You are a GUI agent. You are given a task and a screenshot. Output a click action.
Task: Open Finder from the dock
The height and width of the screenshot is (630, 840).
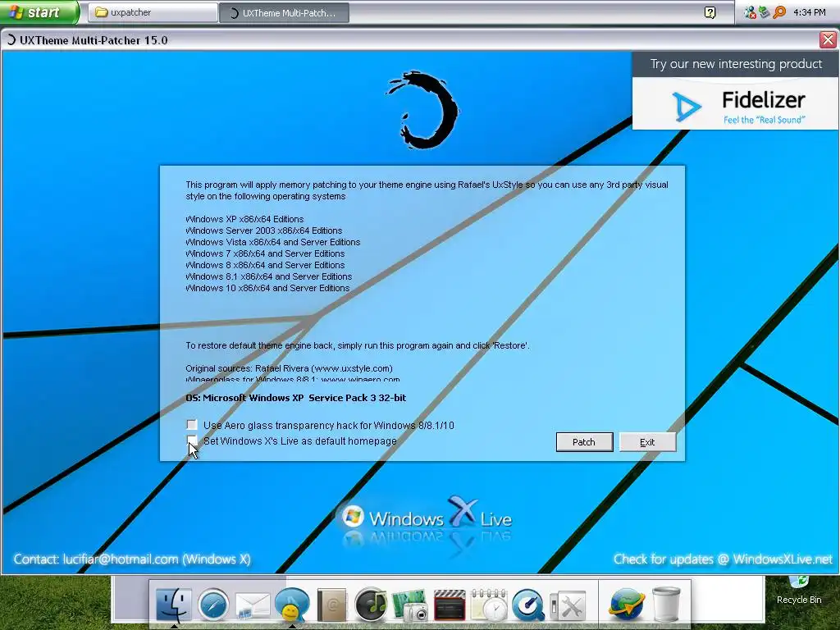[174, 605]
